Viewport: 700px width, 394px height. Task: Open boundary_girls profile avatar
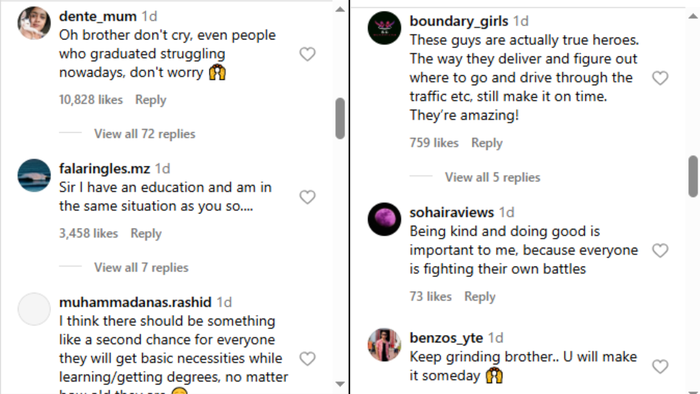(x=384, y=28)
